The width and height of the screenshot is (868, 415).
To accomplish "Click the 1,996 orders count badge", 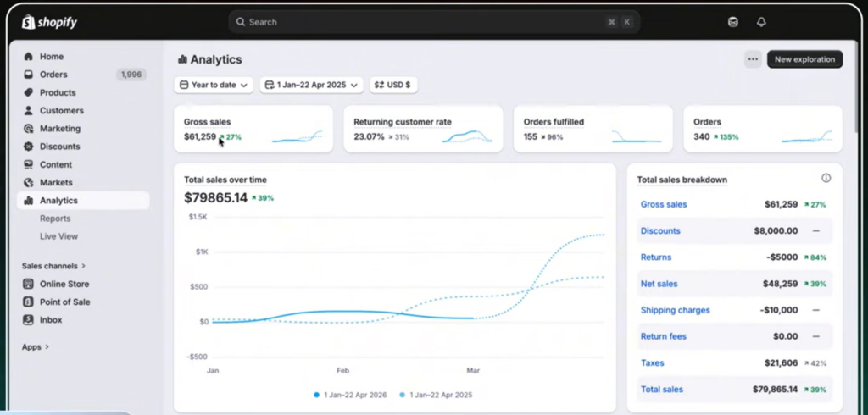I will point(131,75).
